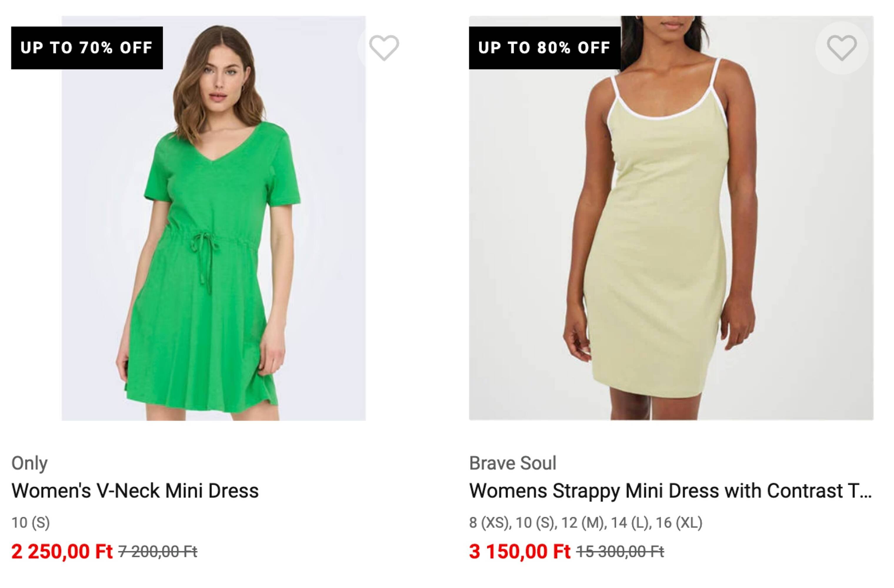Click the UP TO 70% OFF badge
Viewport: 894px width, 588px height.
point(87,48)
